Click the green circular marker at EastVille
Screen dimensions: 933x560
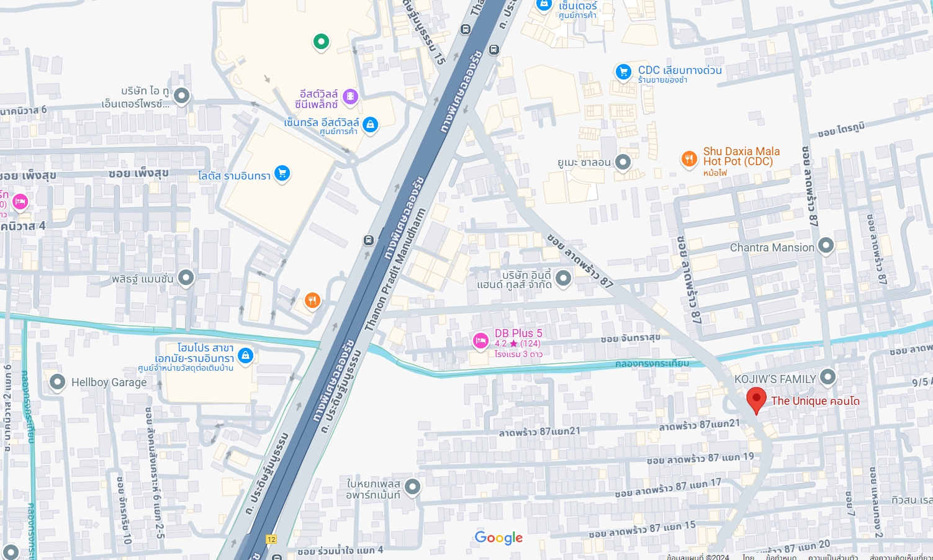321,42
